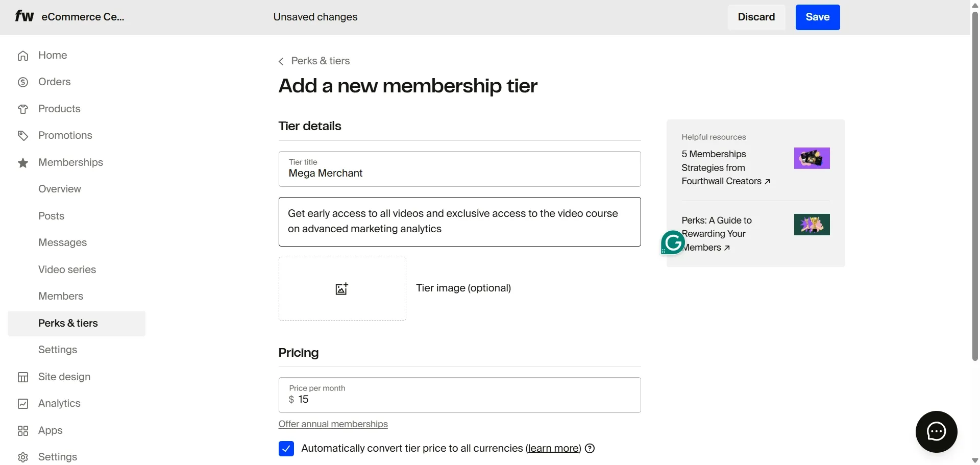Uncheck automatic currency conversion checkbox
Screen dimensions: 980x465
tap(286, 449)
